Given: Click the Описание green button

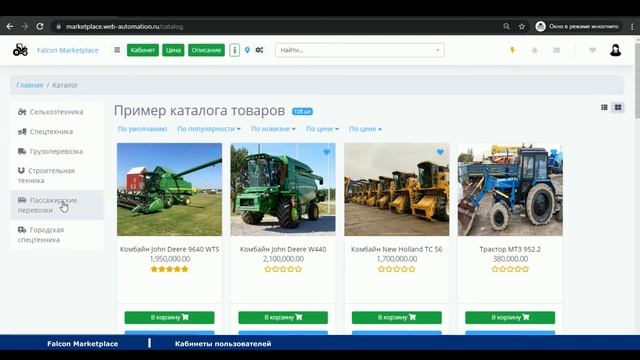Looking at the screenshot, I should point(206,50).
